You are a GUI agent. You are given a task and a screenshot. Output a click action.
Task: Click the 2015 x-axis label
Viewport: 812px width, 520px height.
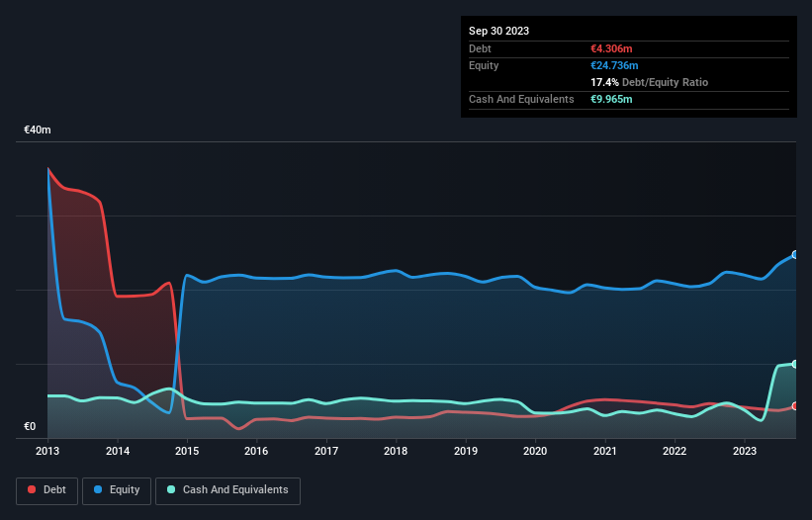click(x=187, y=451)
